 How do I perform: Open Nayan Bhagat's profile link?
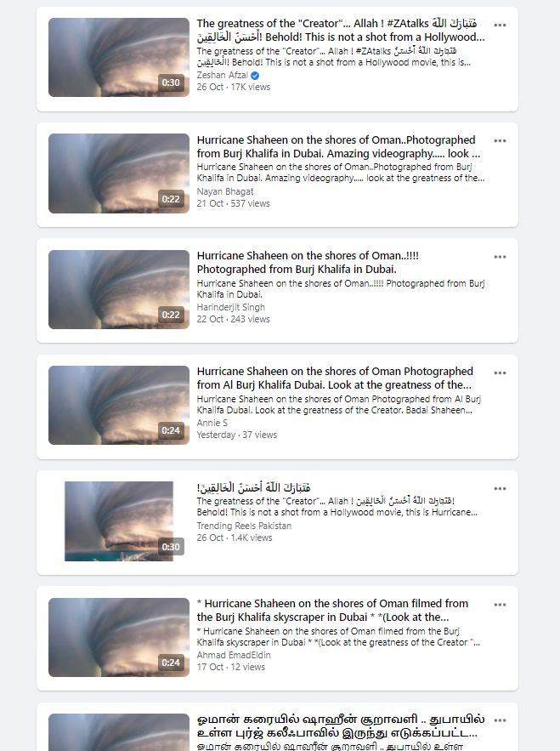(224, 191)
